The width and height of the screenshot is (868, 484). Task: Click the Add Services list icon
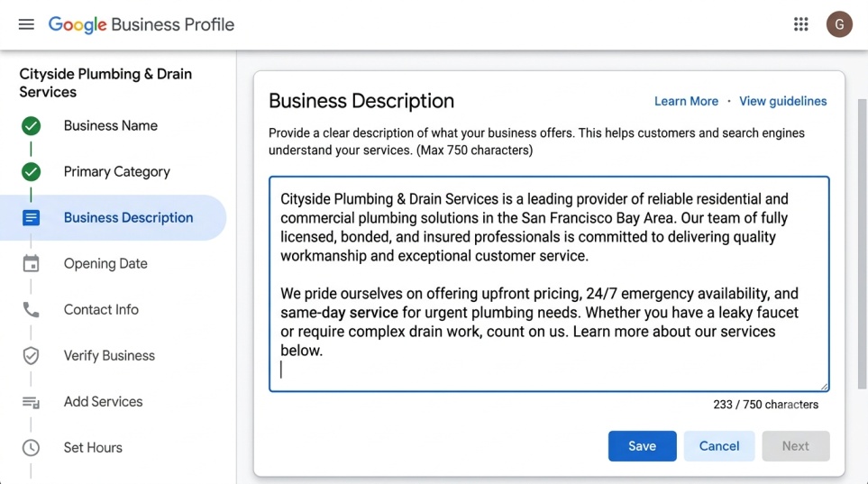pos(31,402)
